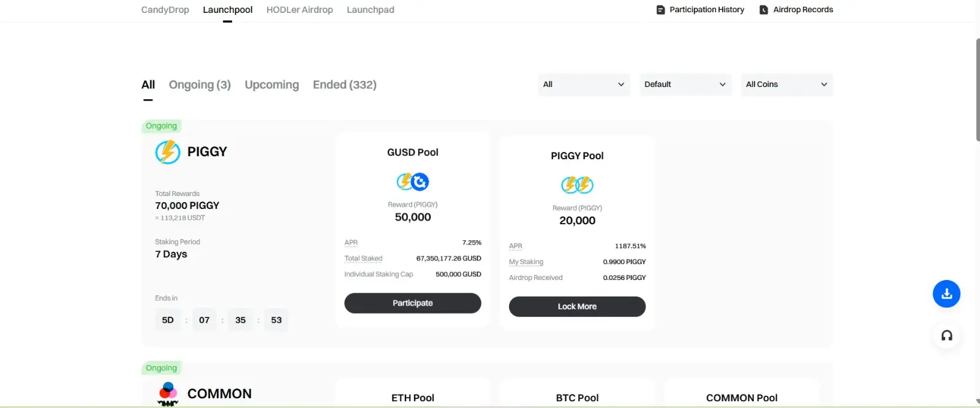This screenshot has width=980, height=408.
Task: Click the PIGGY Pool coin pair icon
Action: coord(577,185)
